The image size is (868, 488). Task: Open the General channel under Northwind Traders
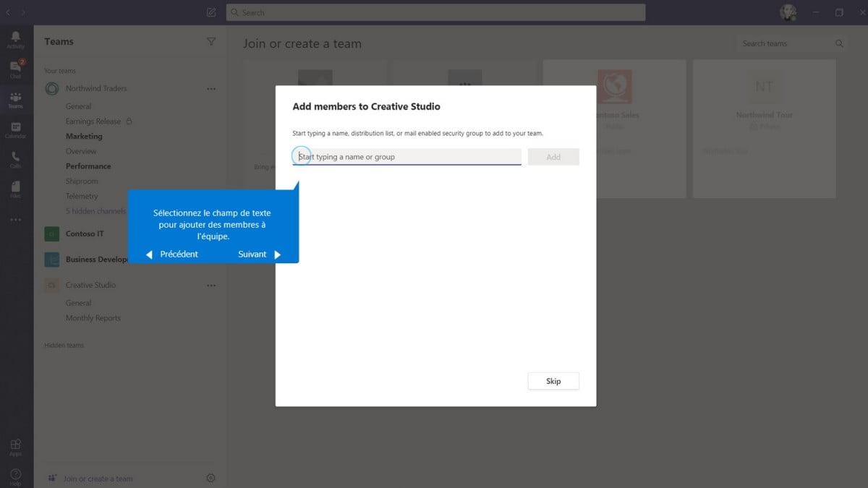tap(78, 106)
